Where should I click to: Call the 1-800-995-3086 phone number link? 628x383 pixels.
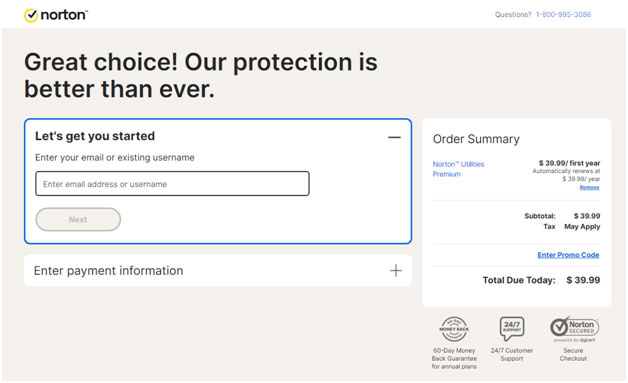point(563,14)
